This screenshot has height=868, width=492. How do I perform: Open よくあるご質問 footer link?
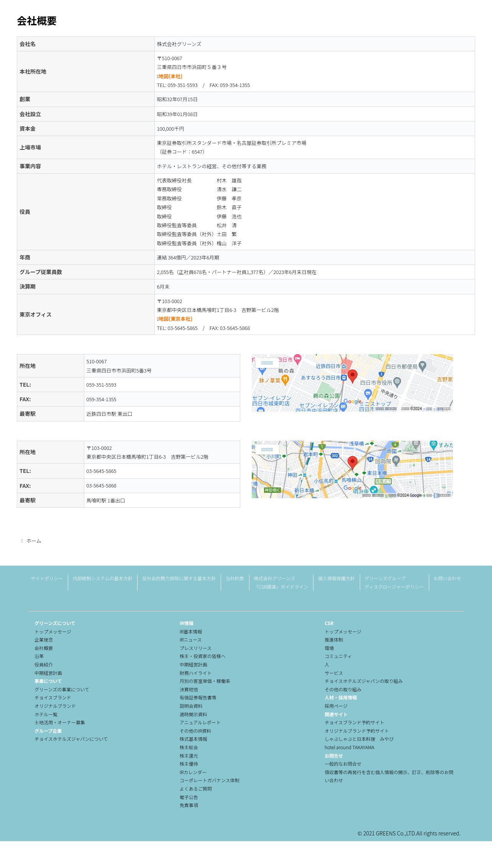(196, 789)
